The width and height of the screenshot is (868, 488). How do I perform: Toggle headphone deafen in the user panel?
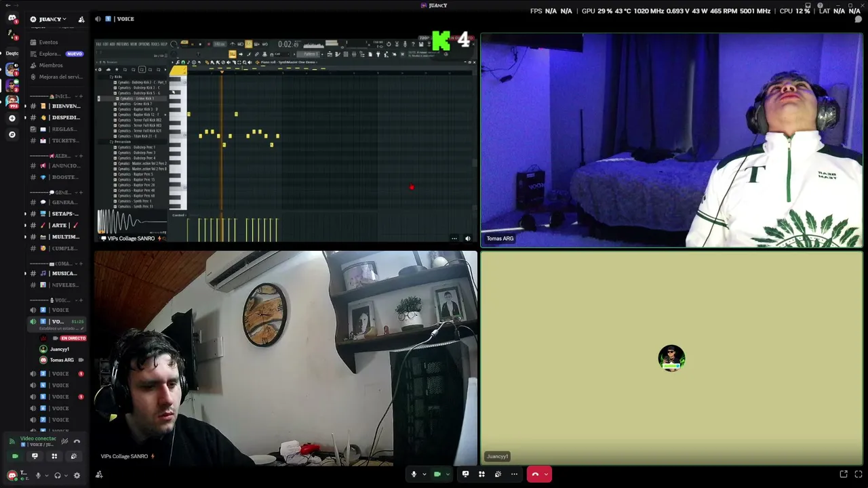tap(58, 475)
